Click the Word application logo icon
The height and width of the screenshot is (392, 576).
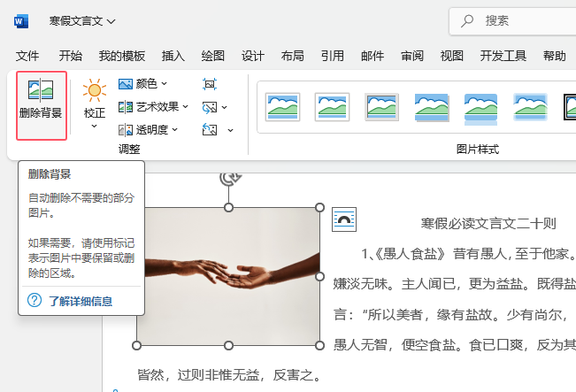[21, 21]
